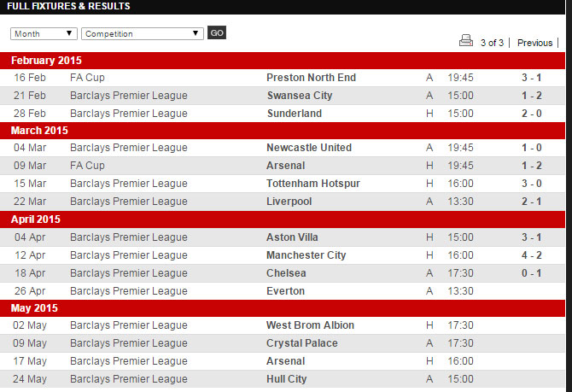Select the Newcastle United fixture
572x392 pixels.
308,148
